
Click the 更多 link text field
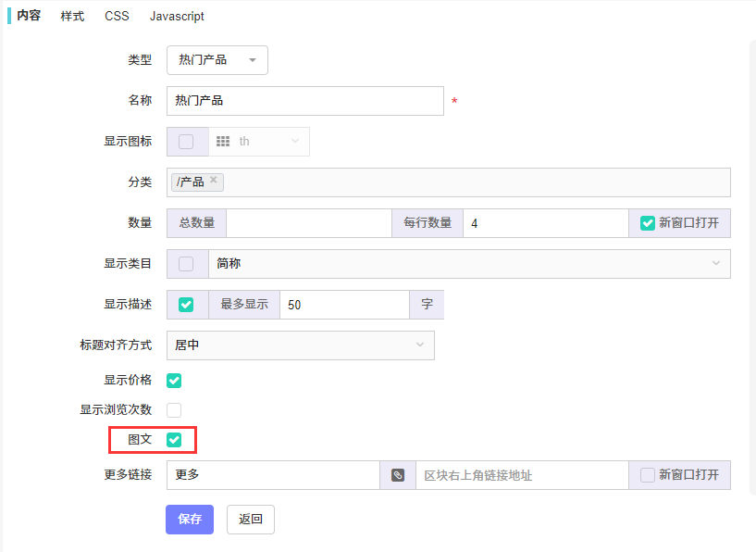[273, 475]
